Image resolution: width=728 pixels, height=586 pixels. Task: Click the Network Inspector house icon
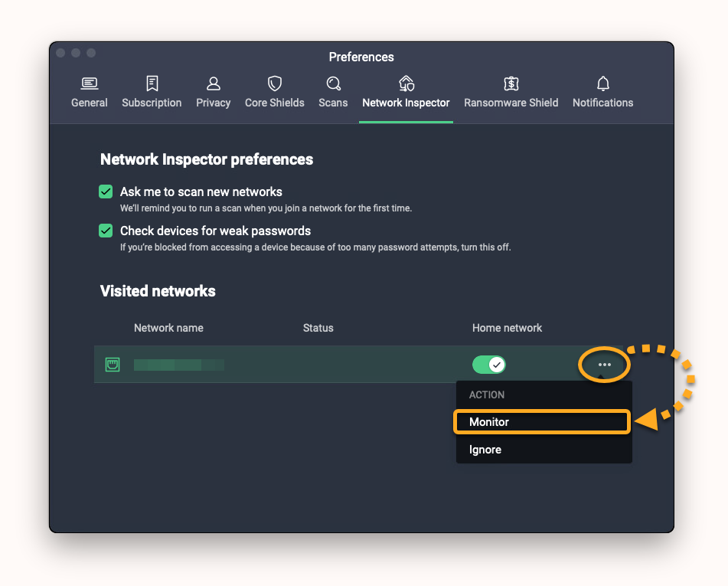click(x=406, y=83)
